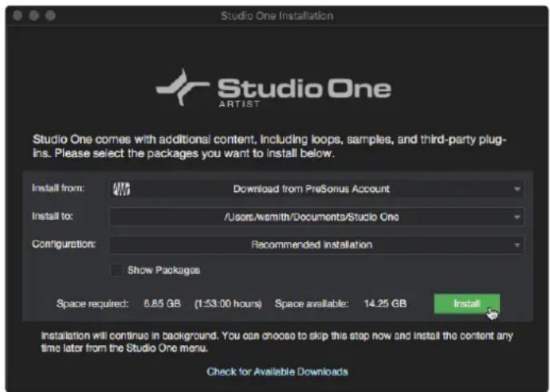
Task: Click the PreSonus logo icon in Install from
Action: point(121,189)
